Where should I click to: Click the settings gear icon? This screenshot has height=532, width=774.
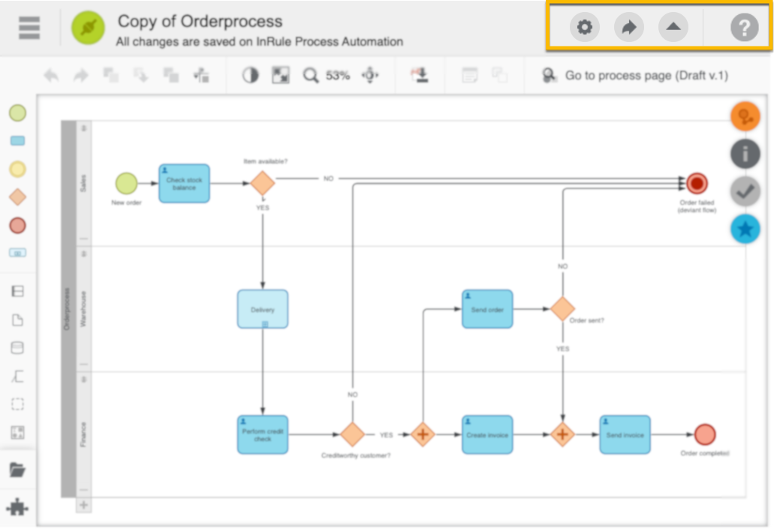[x=584, y=28]
